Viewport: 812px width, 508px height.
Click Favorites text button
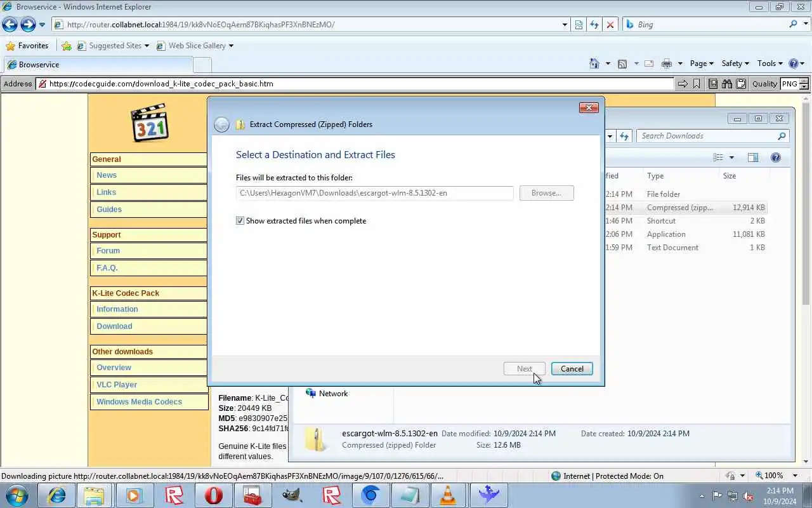(x=34, y=46)
